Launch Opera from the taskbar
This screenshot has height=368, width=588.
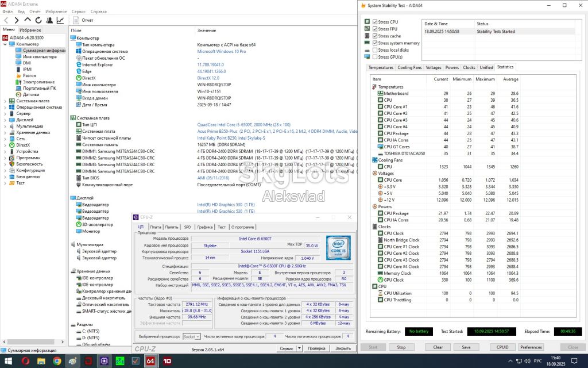pyautogui.click(x=25, y=361)
